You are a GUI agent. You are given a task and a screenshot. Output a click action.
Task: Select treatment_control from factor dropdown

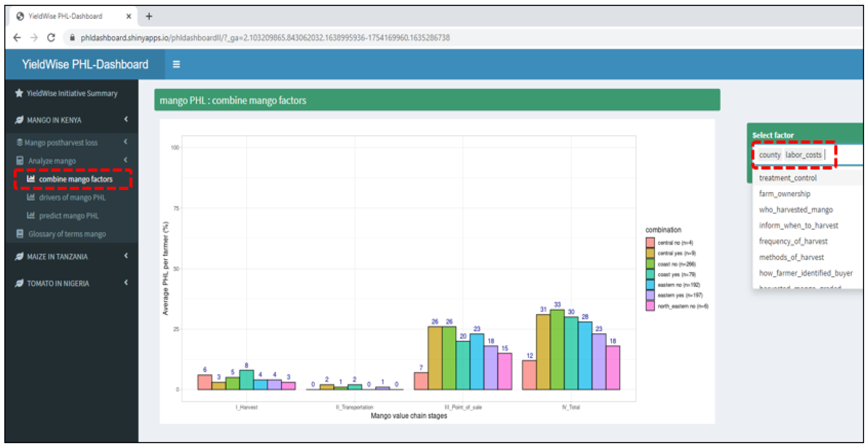[787, 178]
